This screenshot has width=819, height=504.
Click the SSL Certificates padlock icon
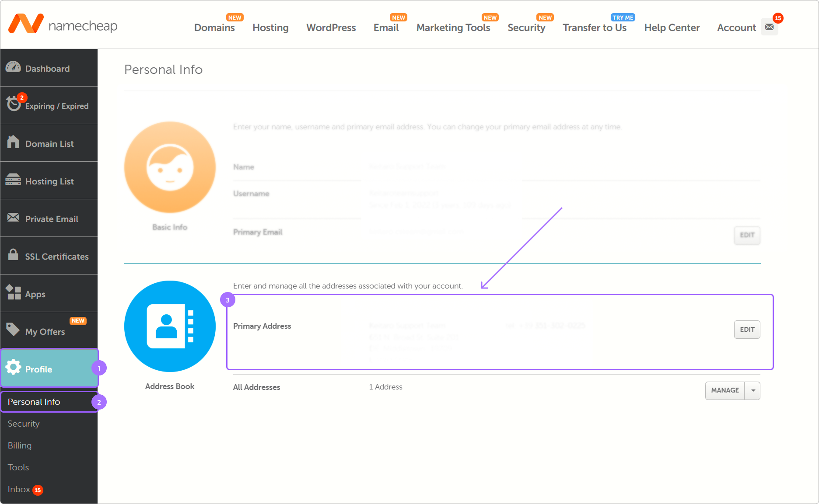click(13, 254)
